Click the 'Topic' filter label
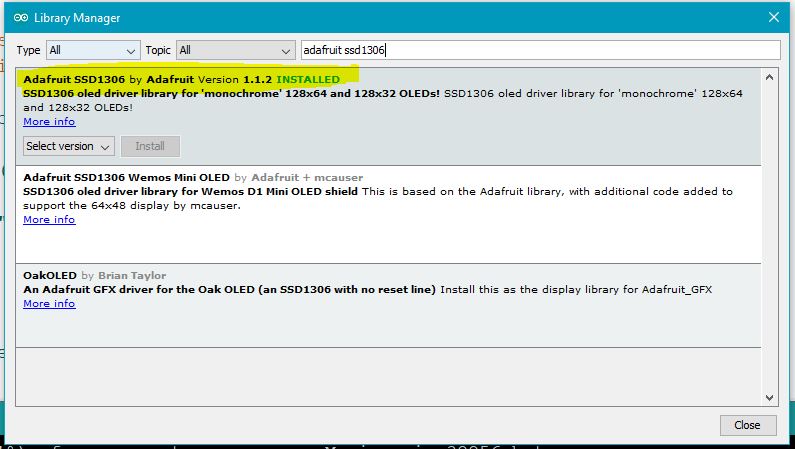 pyautogui.click(x=158, y=50)
